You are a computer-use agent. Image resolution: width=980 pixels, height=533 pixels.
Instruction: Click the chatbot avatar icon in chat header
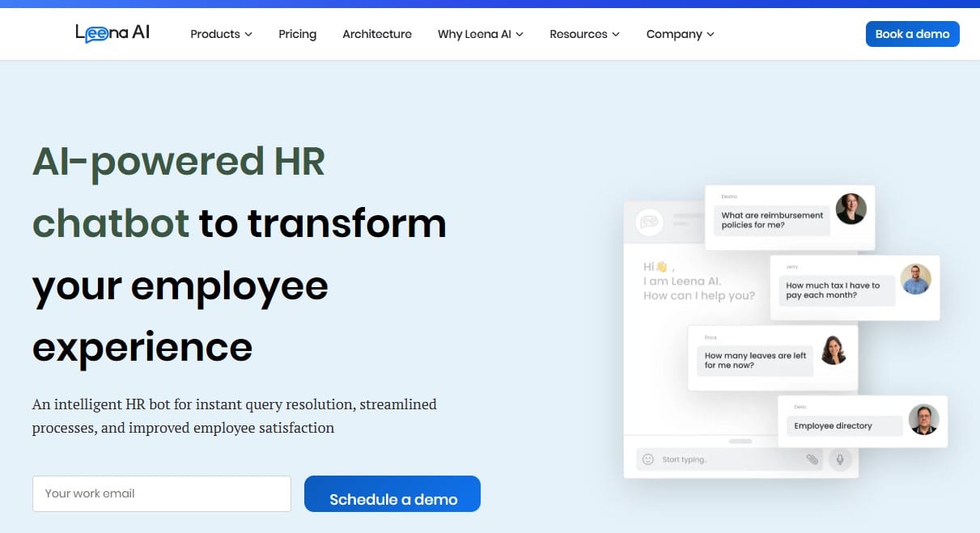[649, 222]
